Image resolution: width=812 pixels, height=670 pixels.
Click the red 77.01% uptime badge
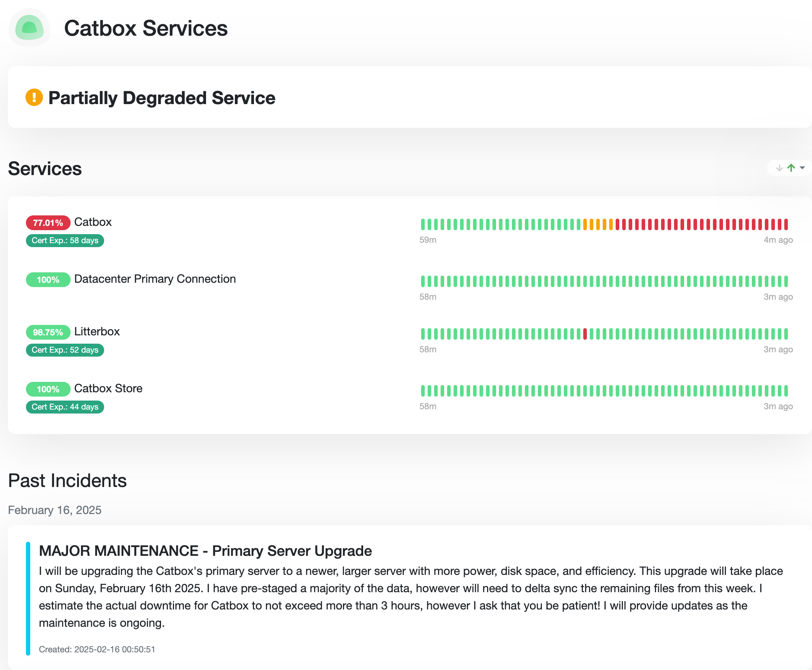[x=48, y=223]
